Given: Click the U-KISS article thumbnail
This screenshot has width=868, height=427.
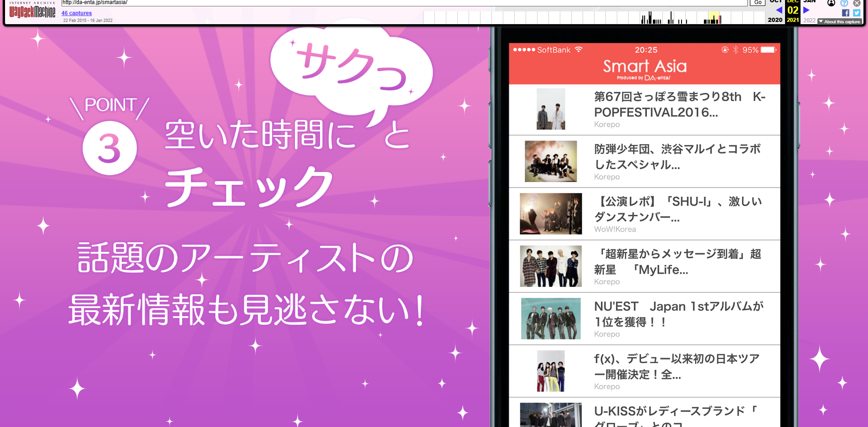Looking at the screenshot, I should (551, 415).
